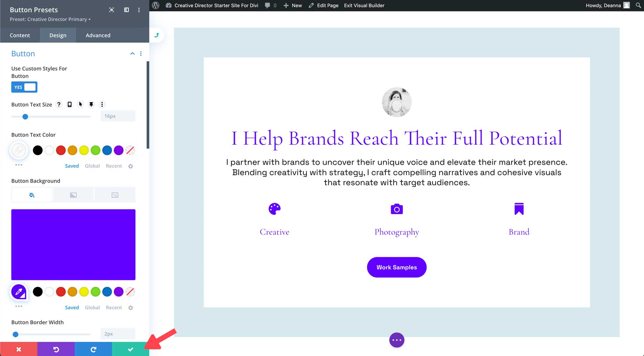Click Exit Visual Builder in the admin bar
Image resolution: width=644 pixels, height=356 pixels.
pos(364,5)
